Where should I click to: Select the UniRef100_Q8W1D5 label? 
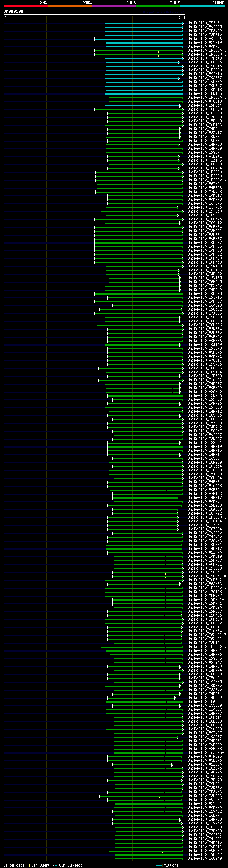204,94
